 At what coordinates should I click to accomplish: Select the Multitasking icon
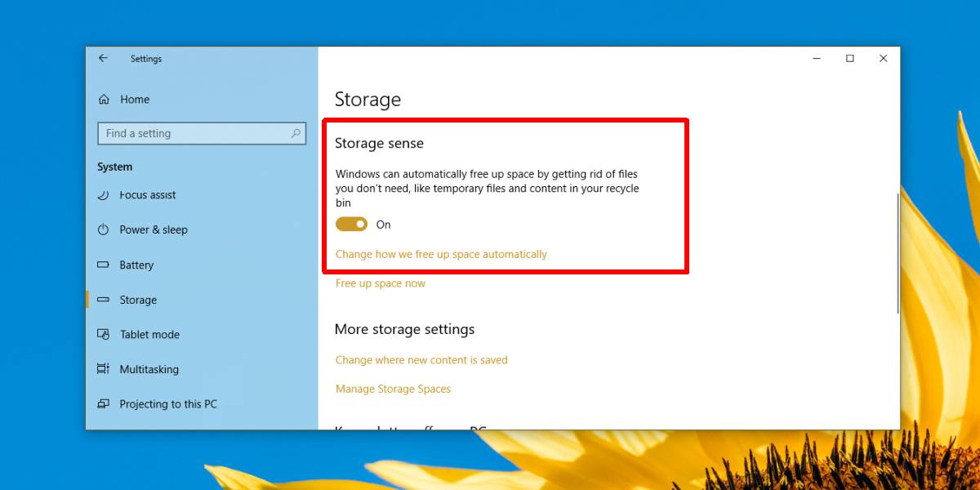coord(103,369)
